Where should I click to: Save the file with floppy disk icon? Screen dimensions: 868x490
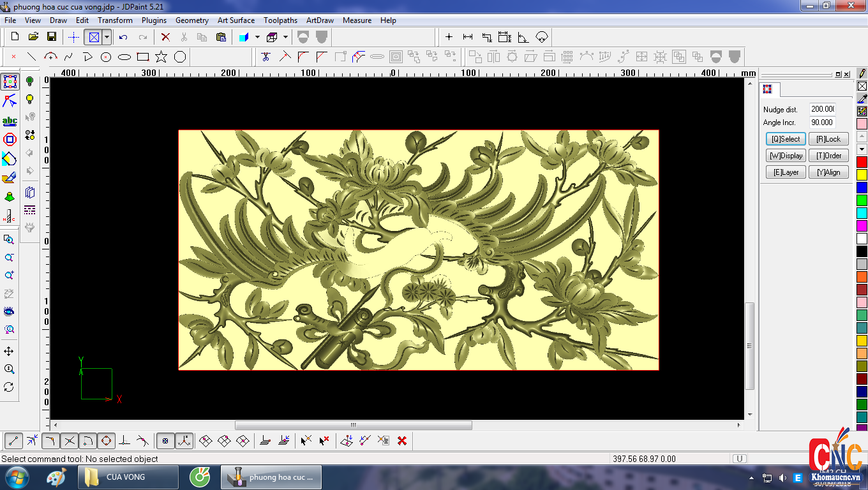pos(52,37)
